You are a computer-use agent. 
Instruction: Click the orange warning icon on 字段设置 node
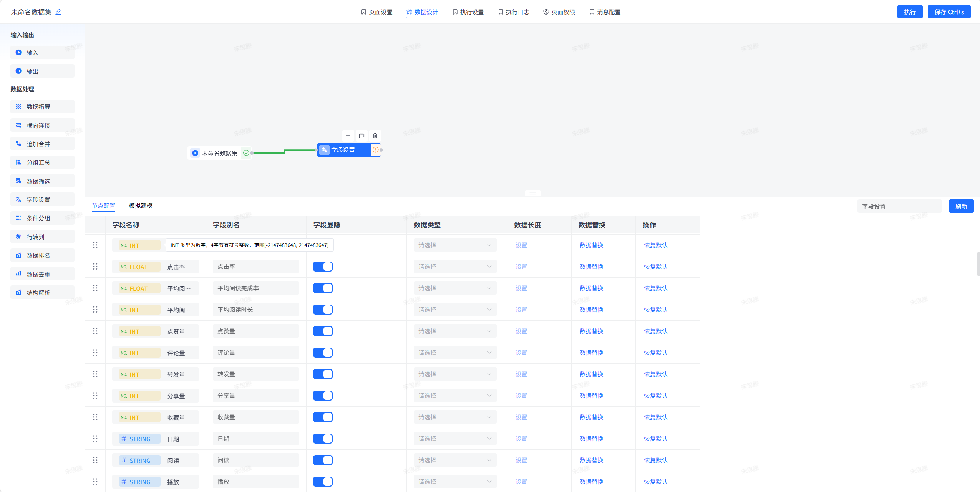coord(375,150)
